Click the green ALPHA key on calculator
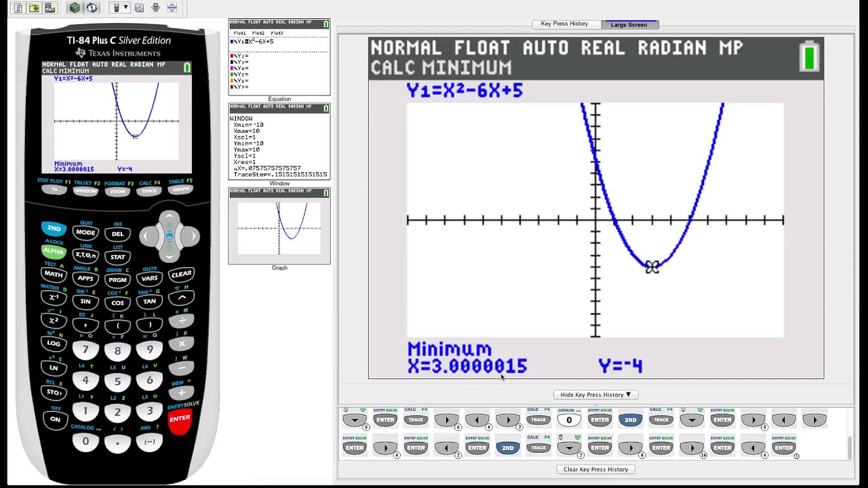Image resolution: width=868 pixels, height=488 pixels. [54, 251]
